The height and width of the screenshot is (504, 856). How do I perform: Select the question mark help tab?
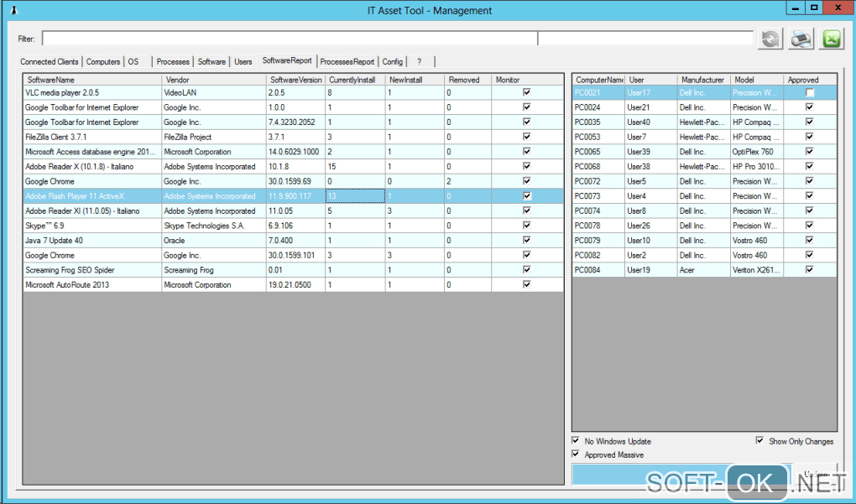[419, 61]
